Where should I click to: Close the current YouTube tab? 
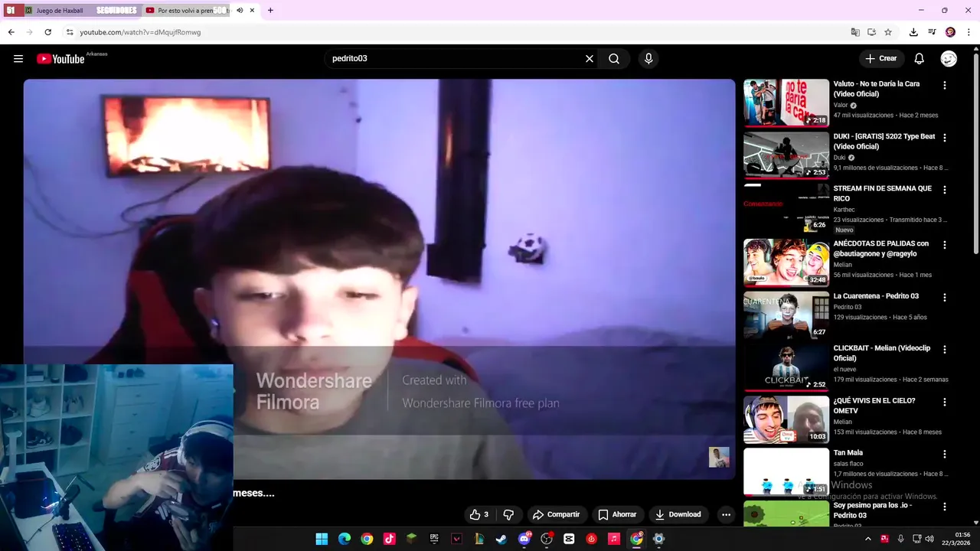click(252, 11)
